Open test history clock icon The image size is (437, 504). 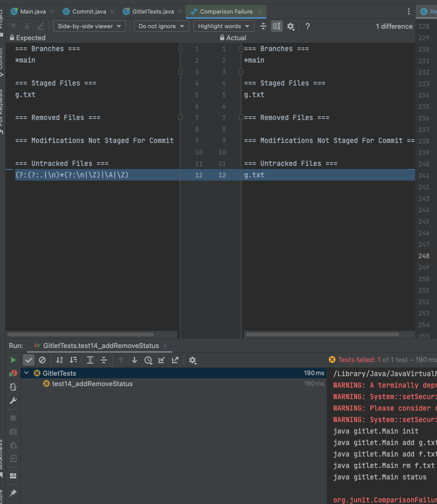pos(148,360)
